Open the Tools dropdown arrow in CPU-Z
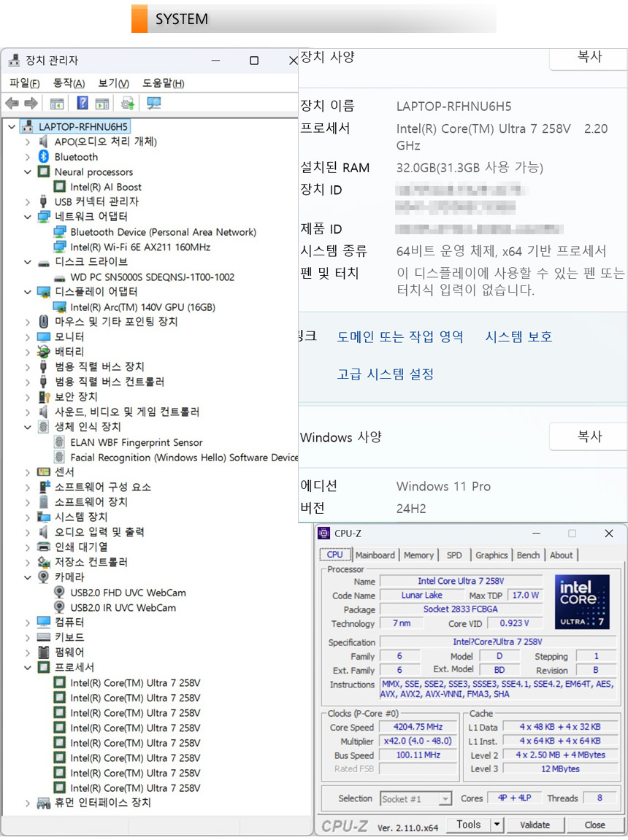This screenshot has height=840, width=628. coord(497,825)
